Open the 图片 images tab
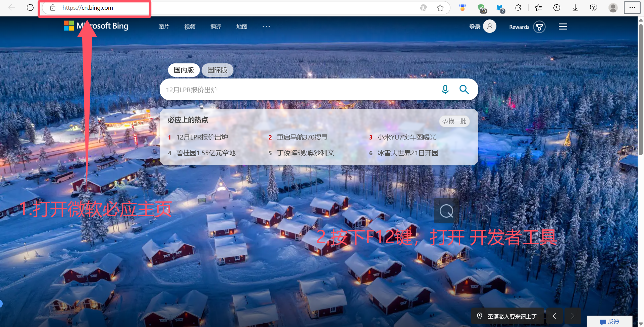The image size is (644, 327). click(164, 27)
